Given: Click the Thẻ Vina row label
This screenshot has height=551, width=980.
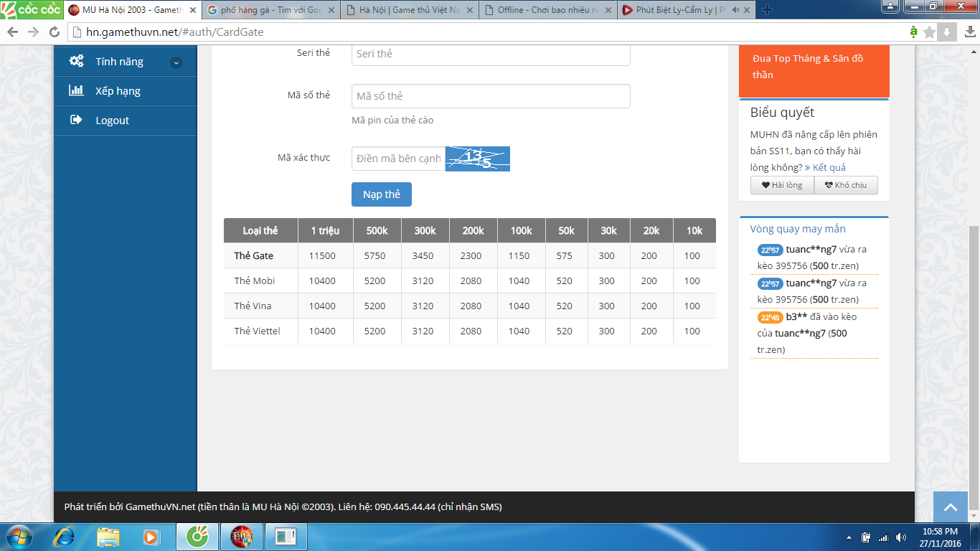Looking at the screenshot, I should coord(253,306).
